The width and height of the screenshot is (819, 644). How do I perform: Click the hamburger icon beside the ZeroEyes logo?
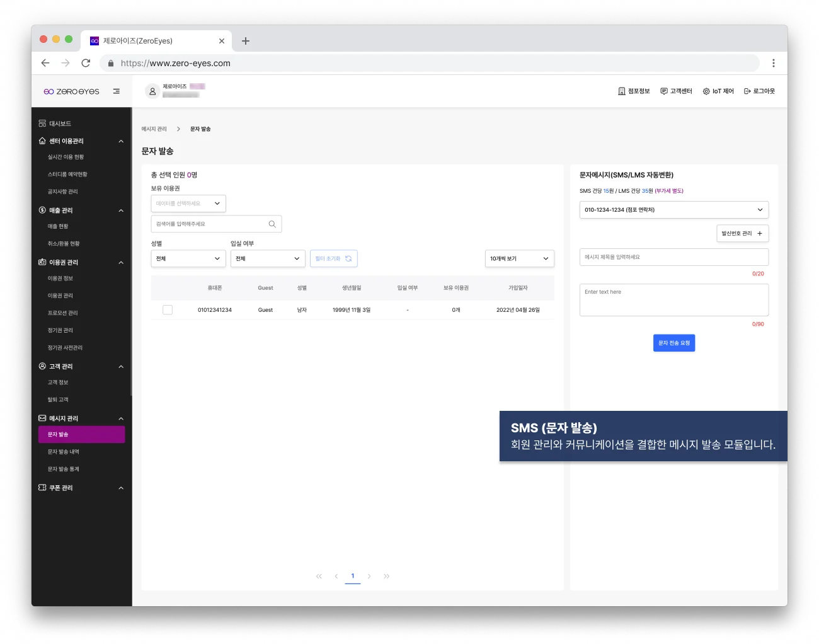point(117,91)
